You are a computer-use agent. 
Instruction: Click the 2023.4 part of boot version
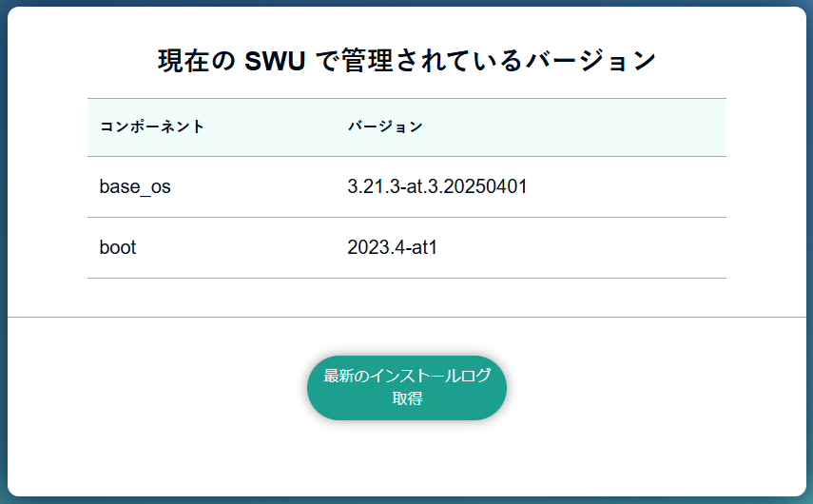373,247
